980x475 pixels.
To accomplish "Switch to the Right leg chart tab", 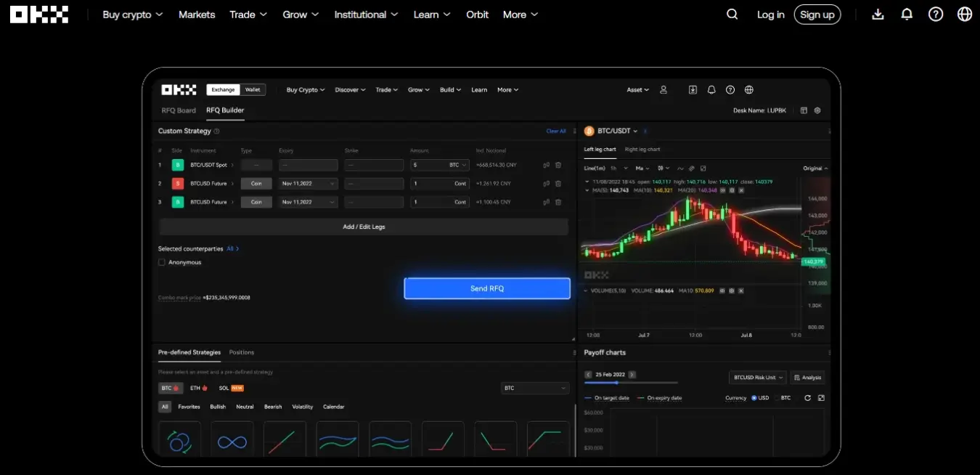I will (642, 150).
